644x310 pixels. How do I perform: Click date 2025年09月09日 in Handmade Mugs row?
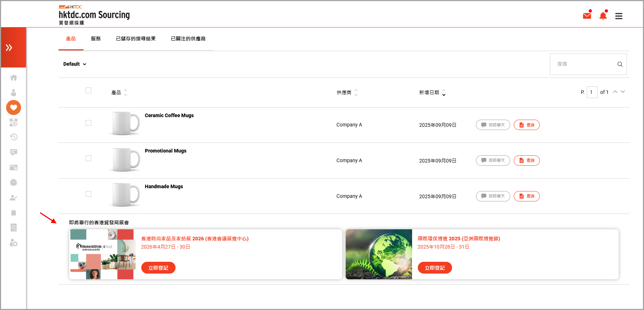point(438,196)
